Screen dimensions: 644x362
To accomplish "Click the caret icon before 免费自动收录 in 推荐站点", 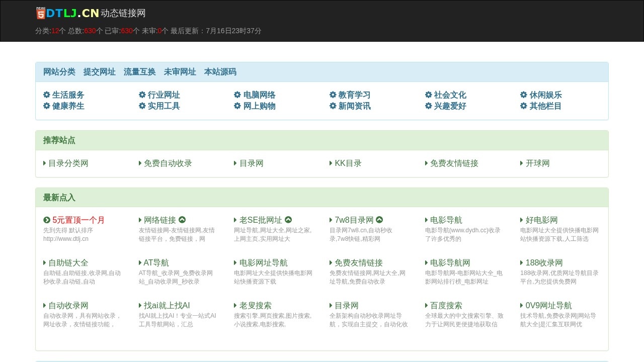I will point(140,163).
